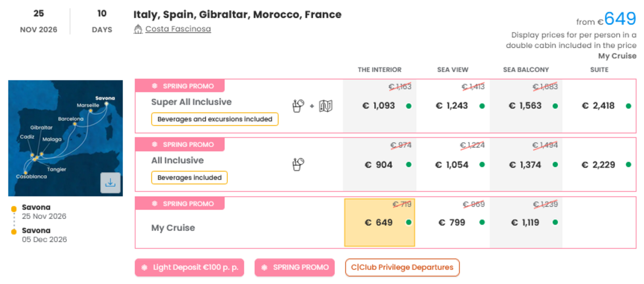The width and height of the screenshot is (644, 284).
Task: Select My Cruise interior cabin at €649
Action: coord(379,223)
